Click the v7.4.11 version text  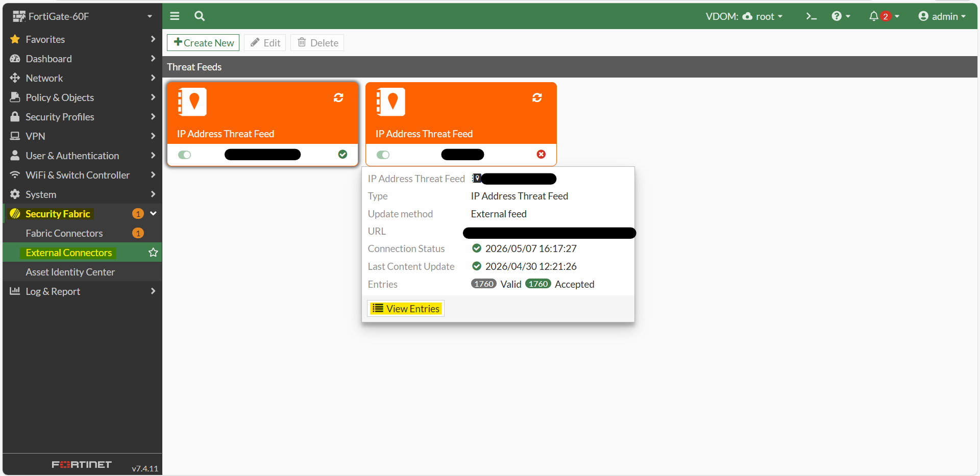tap(145, 468)
